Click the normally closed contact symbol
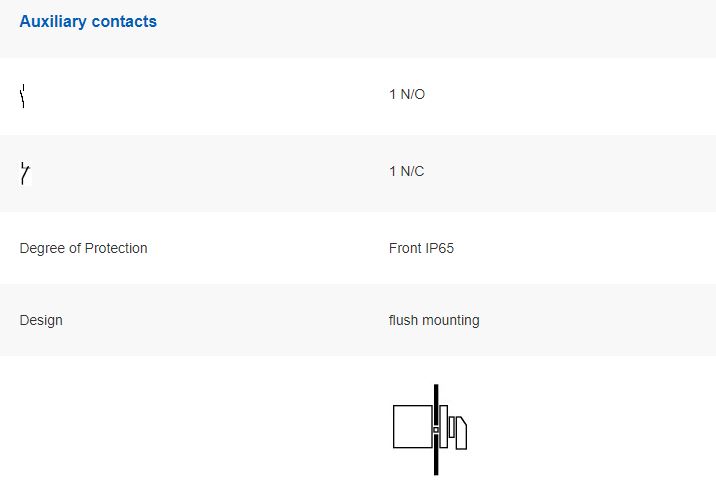Image resolution: width=716 pixels, height=484 pixels. [25, 173]
